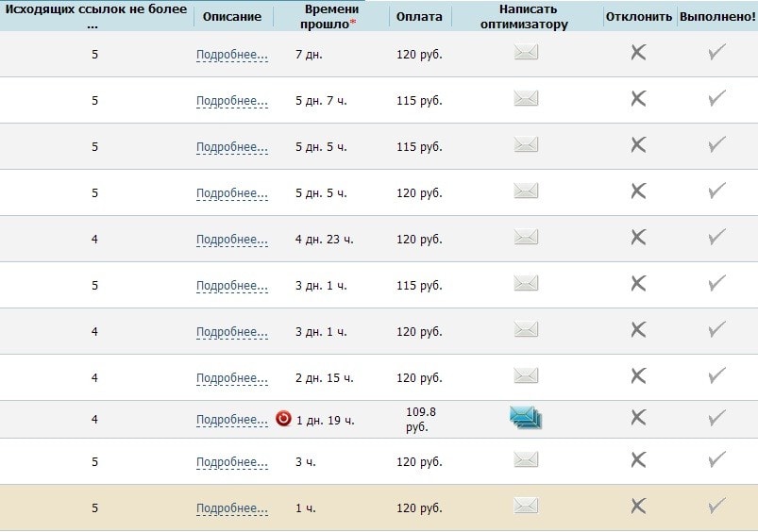
Task: Click envelope icon in the 1 ч. row
Action: coord(526,507)
